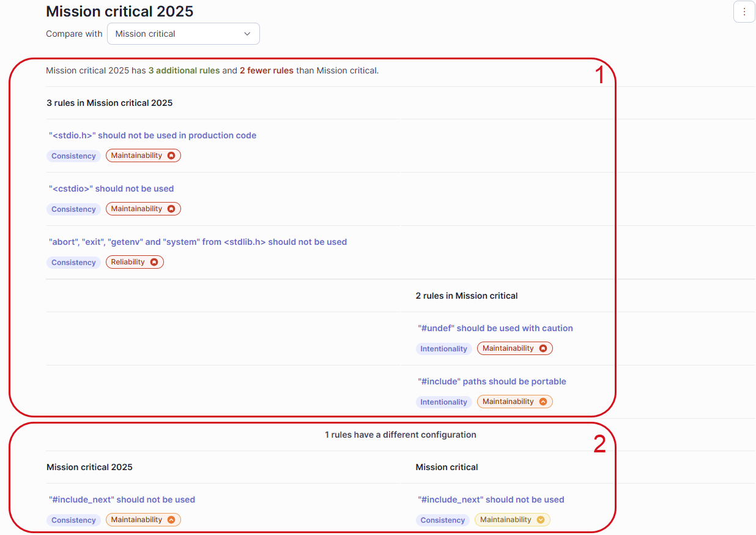
Task: Open the "<cstdio>" should not be used rule
Action: pyautogui.click(x=111, y=189)
